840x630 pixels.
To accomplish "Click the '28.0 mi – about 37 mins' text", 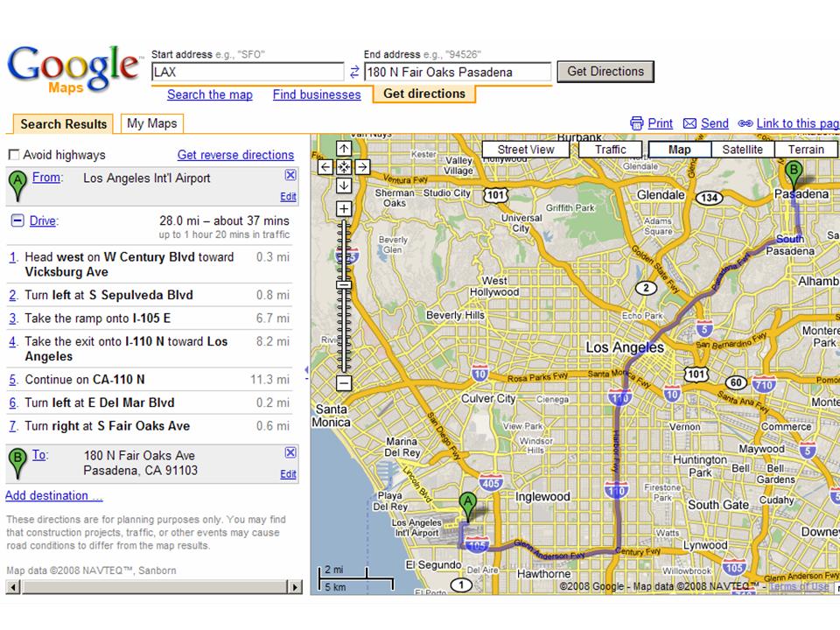I will pos(224,220).
